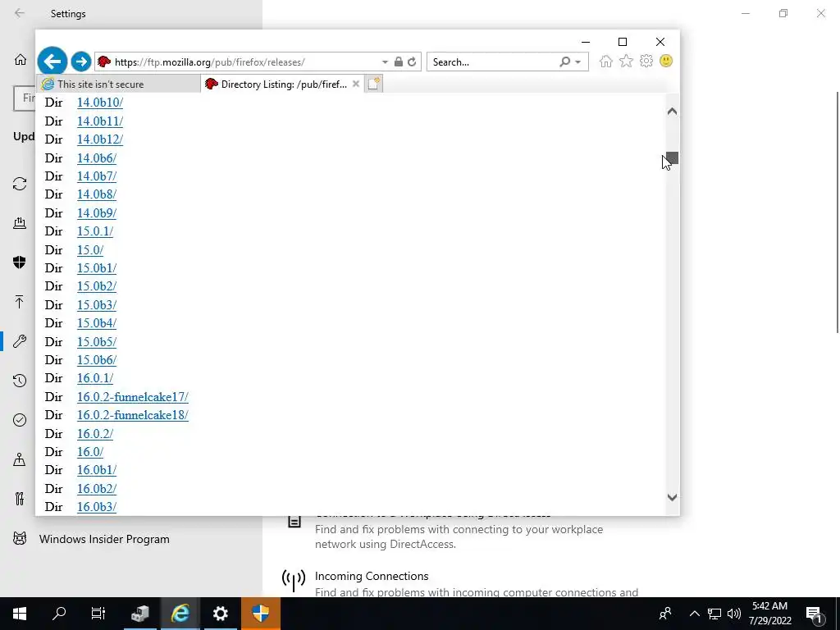Open the 16.0/ directory link
The height and width of the screenshot is (630, 840).
[x=90, y=452]
